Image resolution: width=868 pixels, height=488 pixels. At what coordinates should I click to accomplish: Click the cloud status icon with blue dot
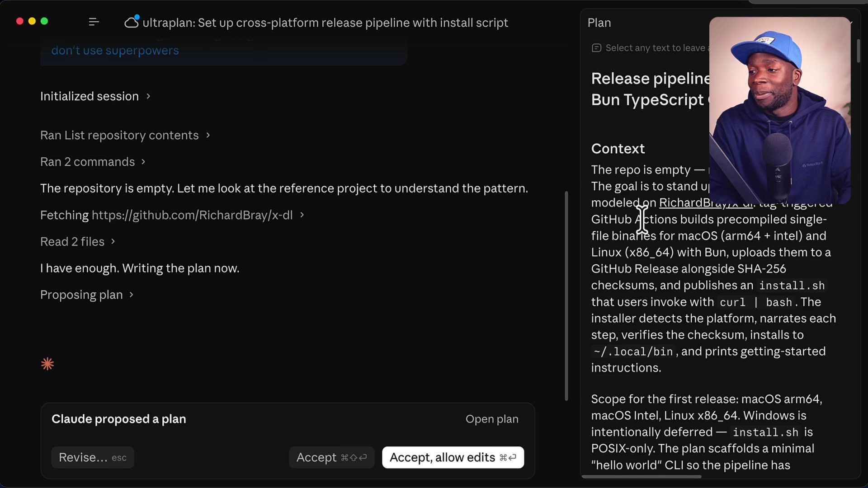coord(131,21)
